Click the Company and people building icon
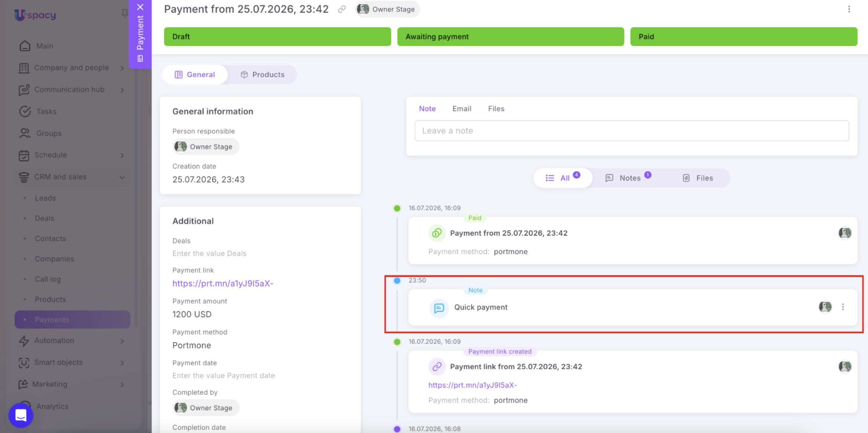 [24, 68]
